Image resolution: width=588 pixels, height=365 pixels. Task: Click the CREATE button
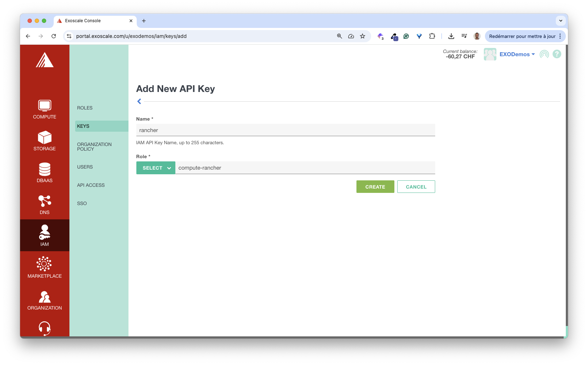coord(375,187)
